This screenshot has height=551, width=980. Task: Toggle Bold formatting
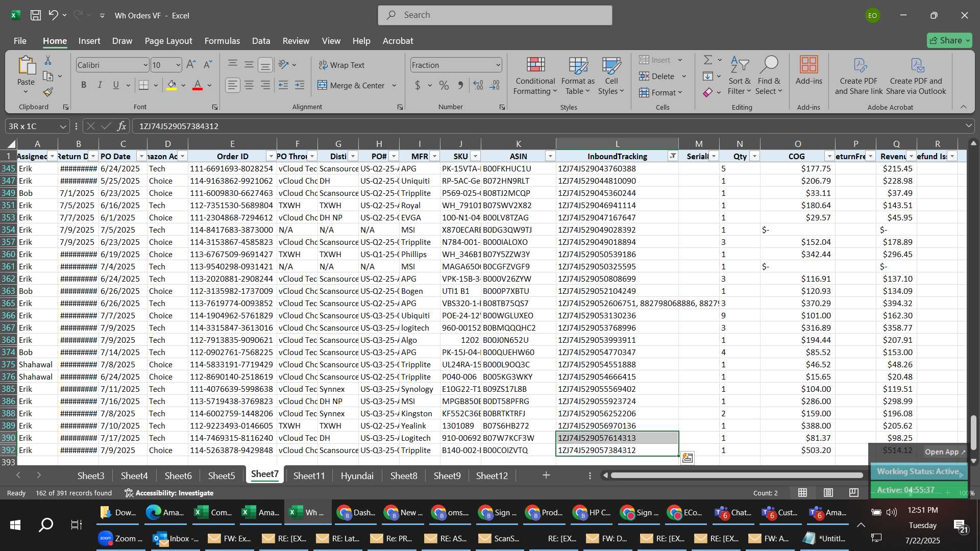84,85
